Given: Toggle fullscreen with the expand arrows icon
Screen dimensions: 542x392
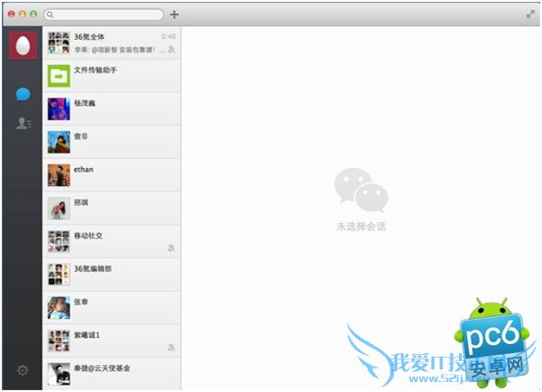Looking at the screenshot, I should click(530, 14).
